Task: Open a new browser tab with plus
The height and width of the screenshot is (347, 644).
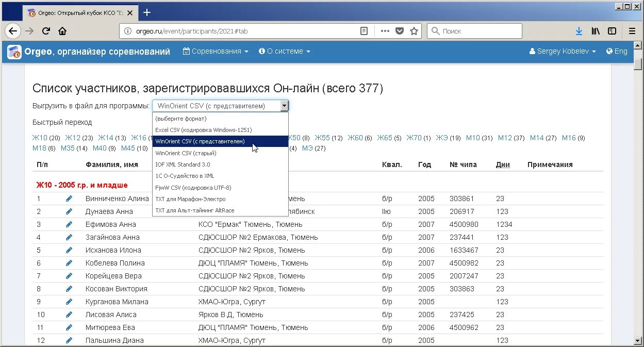Action: click(147, 12)
